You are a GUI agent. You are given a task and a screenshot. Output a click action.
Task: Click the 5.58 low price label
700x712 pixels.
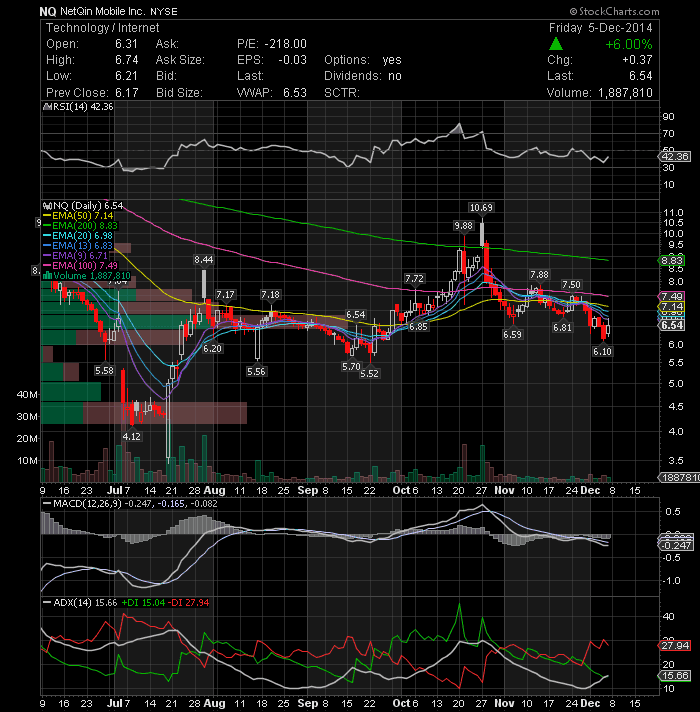(x=104, y=371)
